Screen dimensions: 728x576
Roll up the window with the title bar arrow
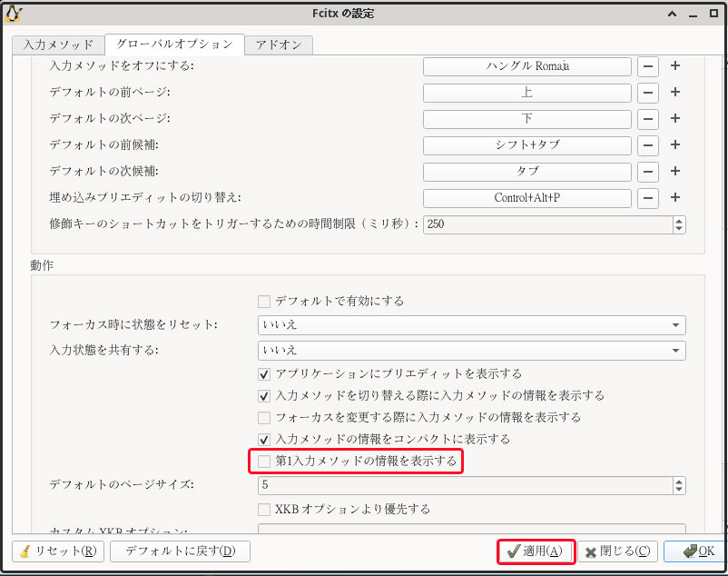[x=672, y=14]
